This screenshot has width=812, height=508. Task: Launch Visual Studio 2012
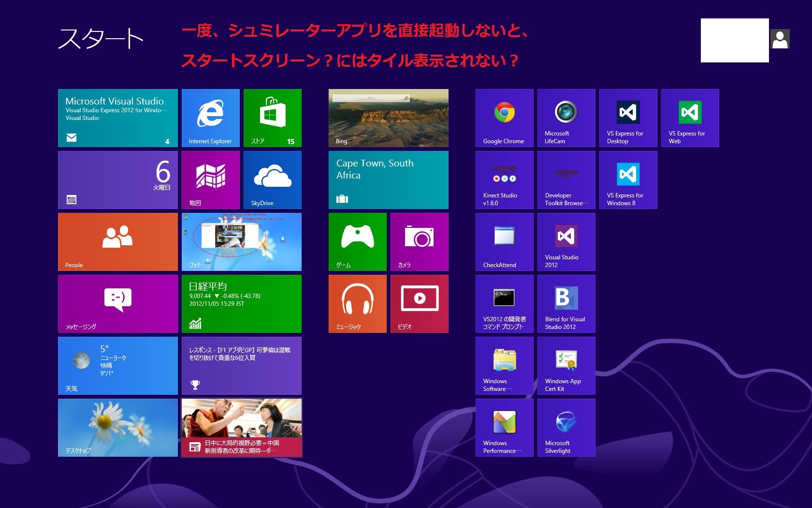[x=566, y=242]
